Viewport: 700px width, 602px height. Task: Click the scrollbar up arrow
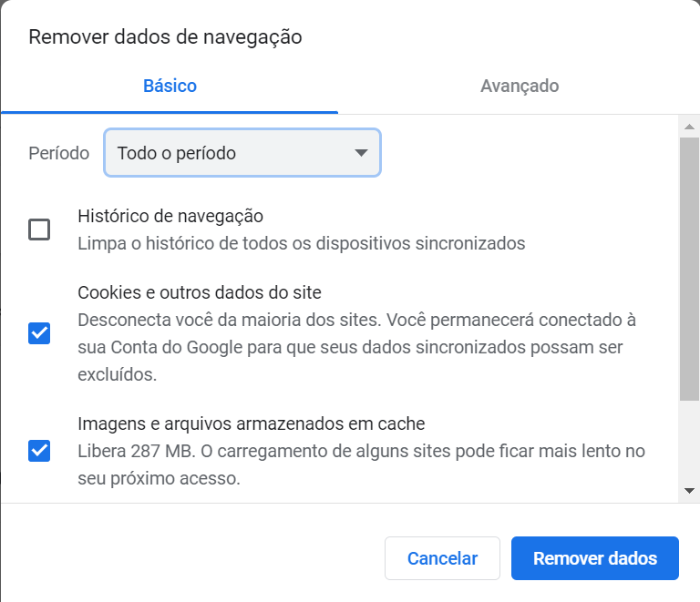pos(689,125)
